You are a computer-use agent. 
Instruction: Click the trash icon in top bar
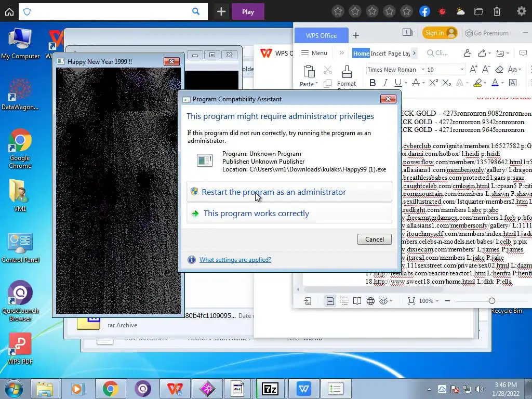click(497, 11)
